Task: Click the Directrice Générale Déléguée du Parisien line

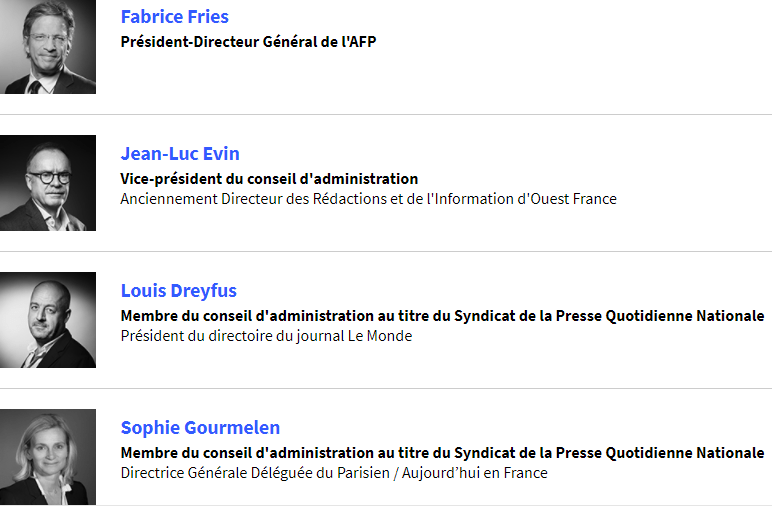Action: tap(334, 473)
